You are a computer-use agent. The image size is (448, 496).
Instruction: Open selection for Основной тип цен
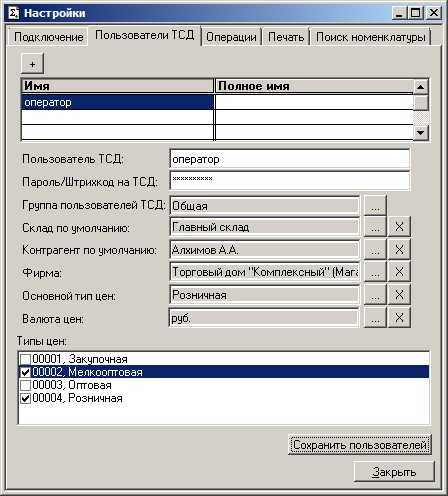[x=375, y=294]
